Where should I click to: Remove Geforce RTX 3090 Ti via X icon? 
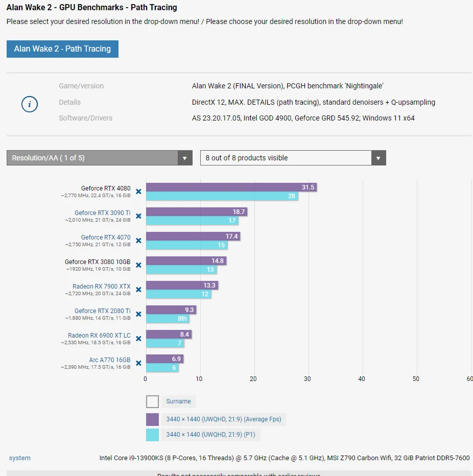click(x=138, y=216)
